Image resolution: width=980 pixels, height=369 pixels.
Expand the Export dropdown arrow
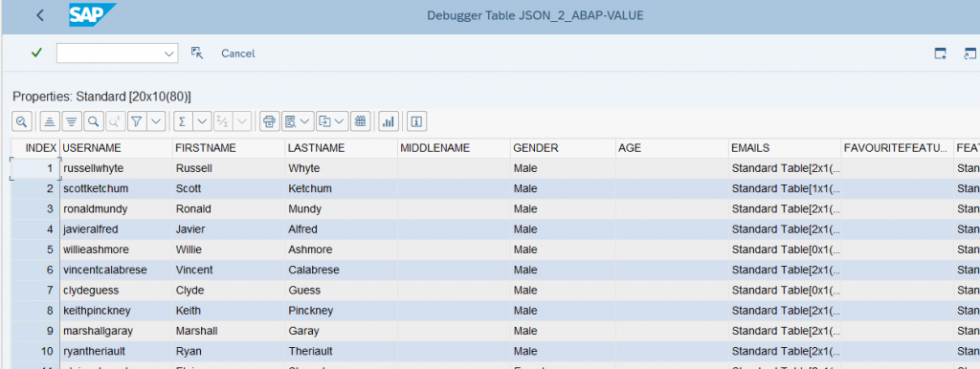coord(340,121)
